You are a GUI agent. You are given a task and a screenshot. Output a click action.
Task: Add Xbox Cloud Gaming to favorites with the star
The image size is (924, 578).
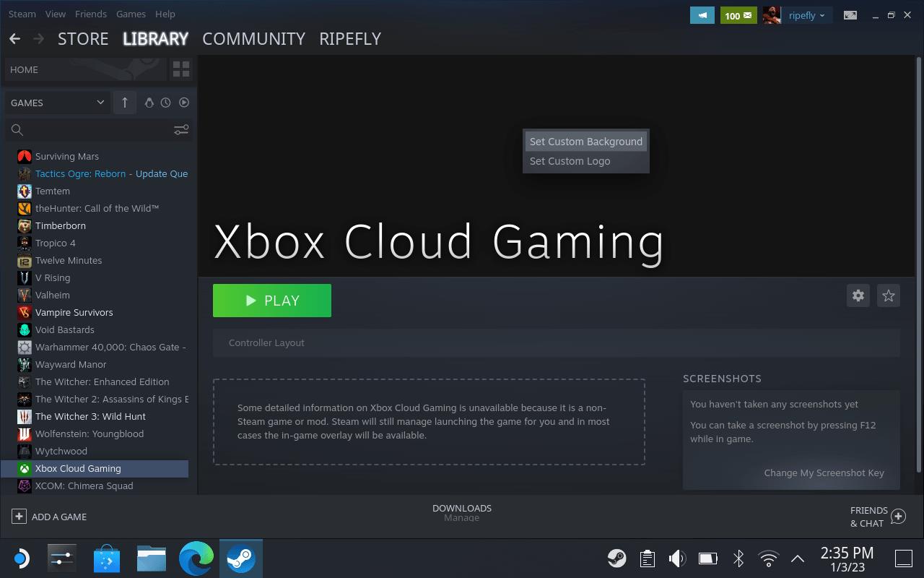889,296
